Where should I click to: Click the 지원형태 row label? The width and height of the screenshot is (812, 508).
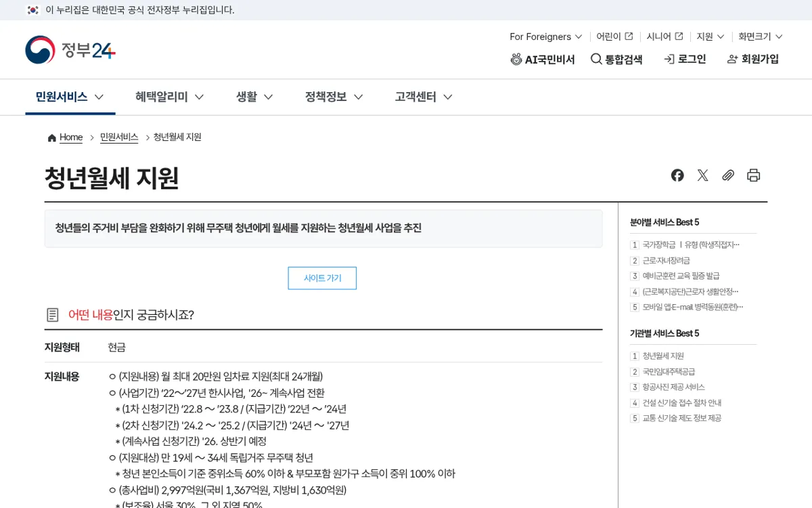pyautogui.click(x=62, y=347)
